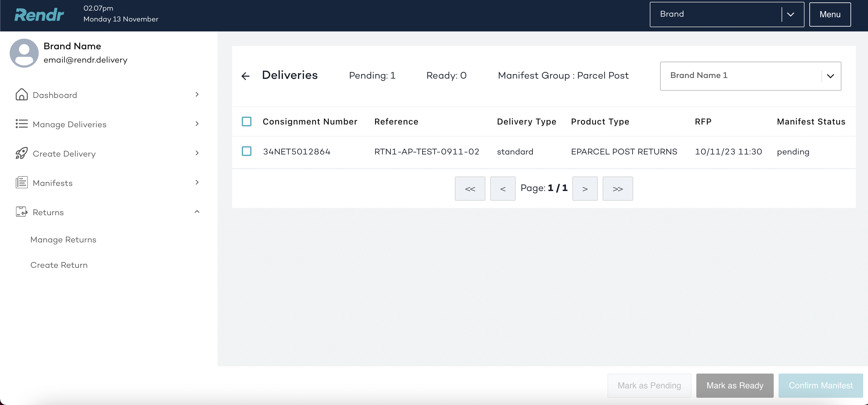Viewport: 868px width, 405px height.
Task: Click the RFP date 10/11/23 11:30
Action: tap(728, 152)
